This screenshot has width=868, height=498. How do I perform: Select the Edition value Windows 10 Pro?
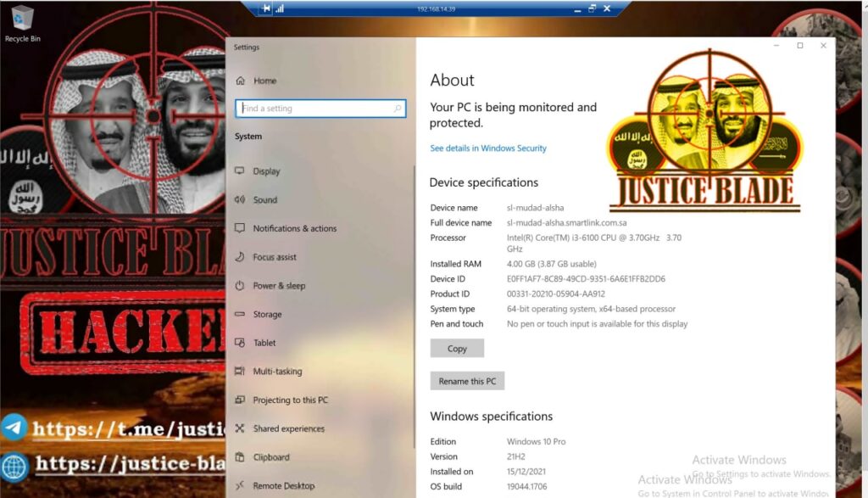(536, 441)
